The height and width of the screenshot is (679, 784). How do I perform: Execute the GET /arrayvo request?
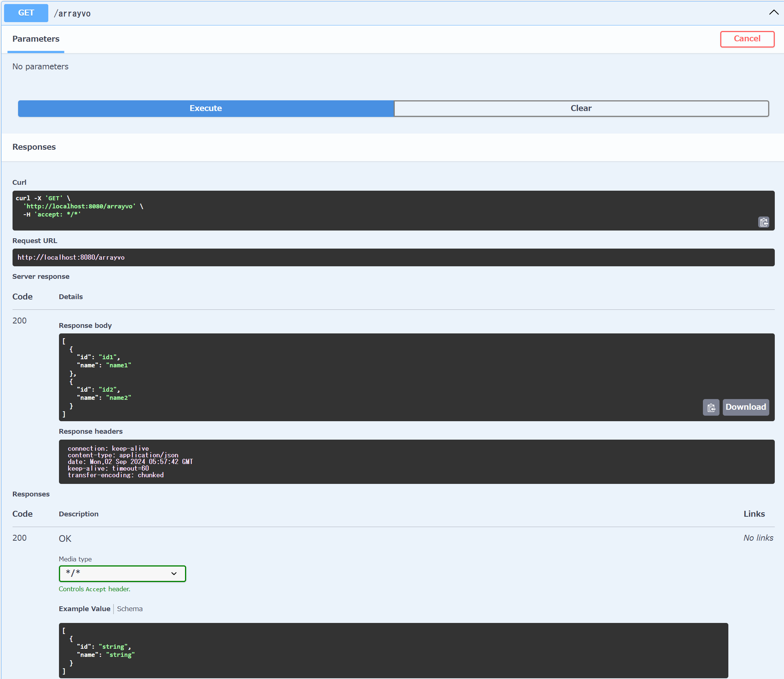[x=205, y=108]
